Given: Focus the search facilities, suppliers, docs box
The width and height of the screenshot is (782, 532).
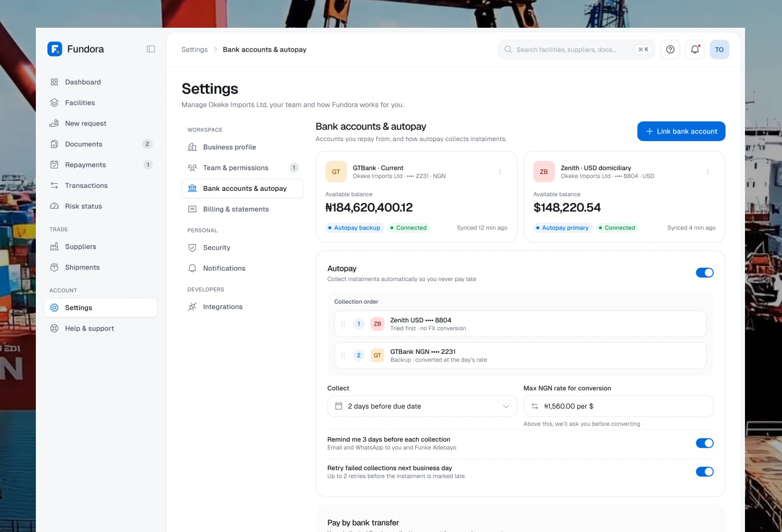Looking at the screenshot, I should point(576,50).
